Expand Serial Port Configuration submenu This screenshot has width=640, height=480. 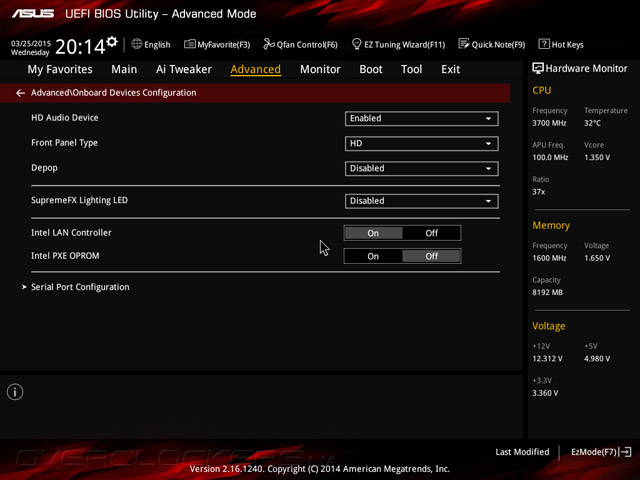(80, 287)
